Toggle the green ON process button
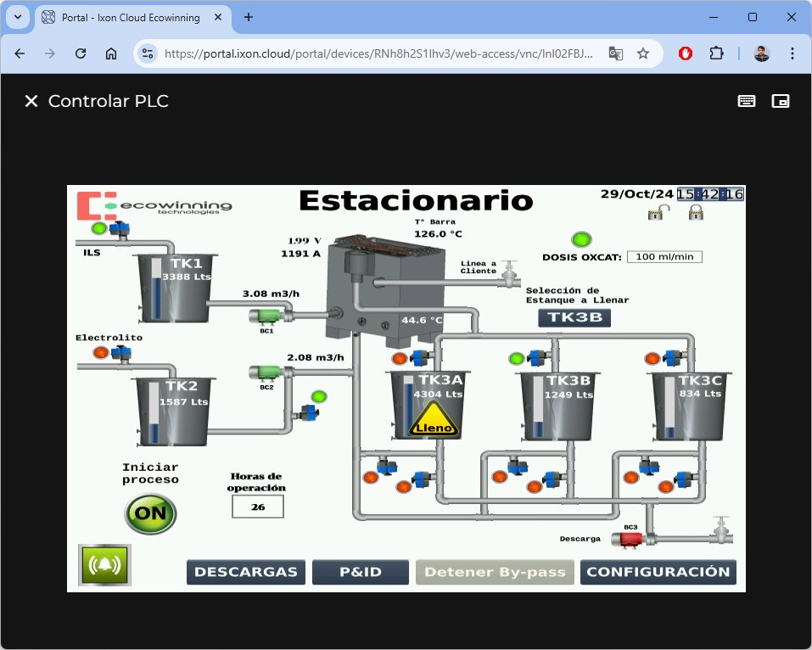Image resolution: width=812 pixels, height=650 pixels. (150, 513)
